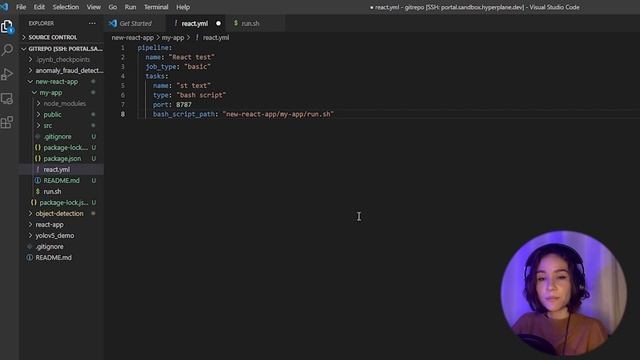The height and width of the screenshot is (360, 640).
Task: Open the Search view in activity bar
Action: pyautogui.click(x=7, y=50)
